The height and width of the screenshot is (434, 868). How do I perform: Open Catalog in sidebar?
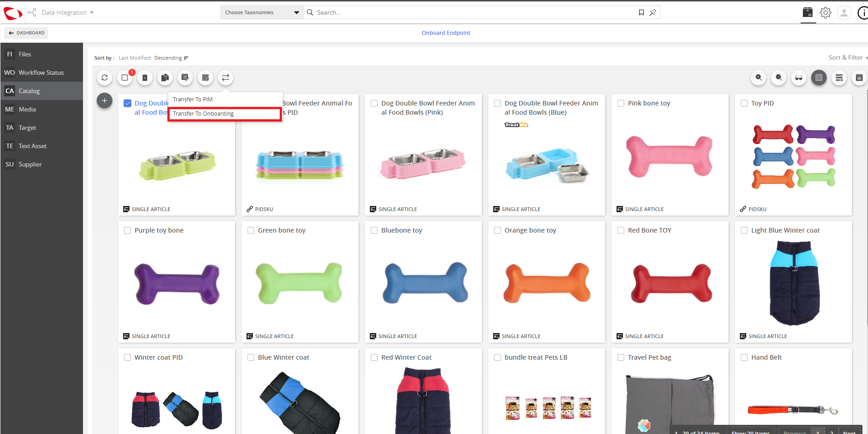41,91
